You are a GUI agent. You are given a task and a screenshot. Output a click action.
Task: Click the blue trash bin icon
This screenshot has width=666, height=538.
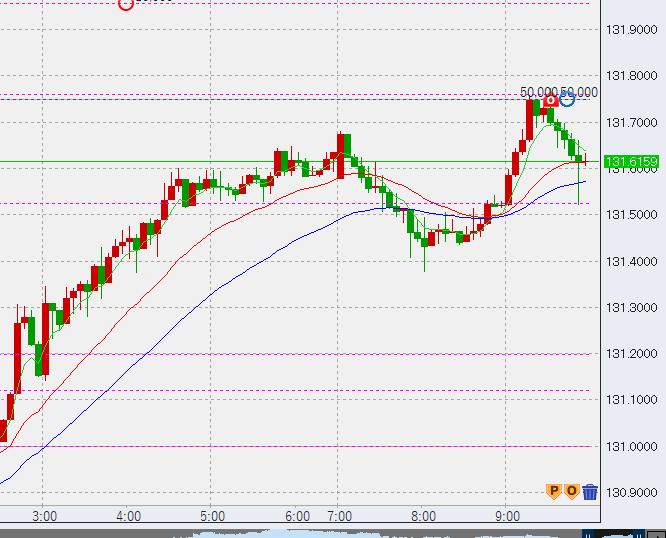coord(590,491)
